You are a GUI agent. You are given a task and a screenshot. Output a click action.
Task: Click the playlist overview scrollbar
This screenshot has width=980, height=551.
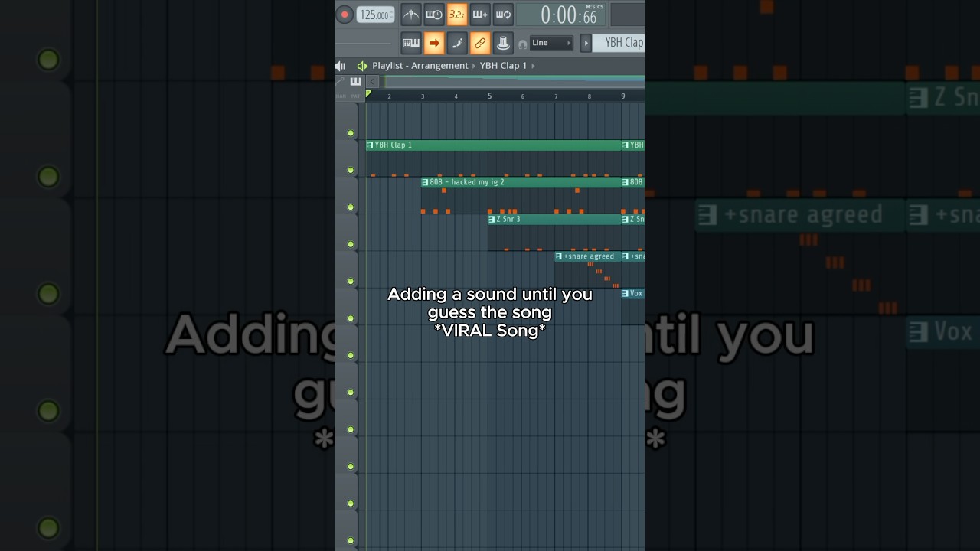coord(513,82)
